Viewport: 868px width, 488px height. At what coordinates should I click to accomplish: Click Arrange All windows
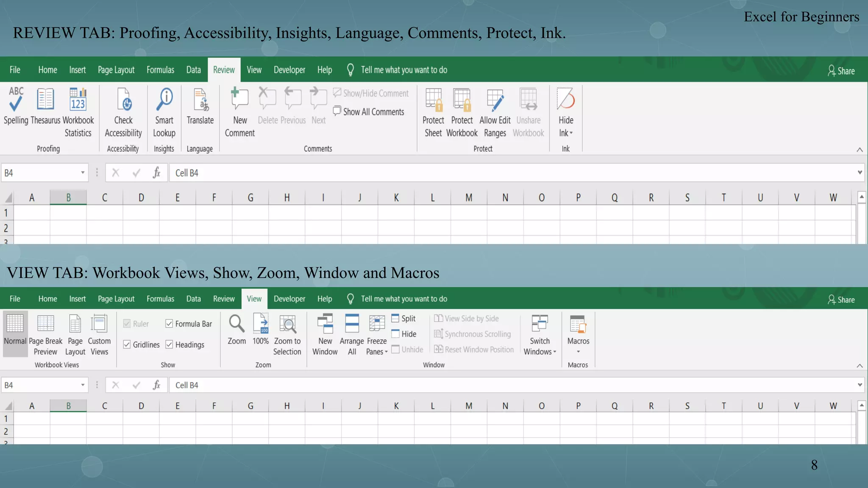click(x=352, y=335)
